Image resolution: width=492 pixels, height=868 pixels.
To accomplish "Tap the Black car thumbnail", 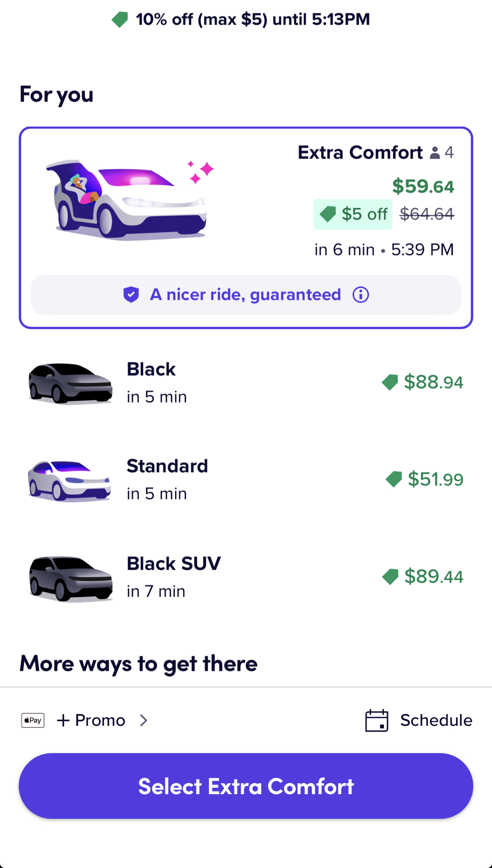I will click(70, 383).
